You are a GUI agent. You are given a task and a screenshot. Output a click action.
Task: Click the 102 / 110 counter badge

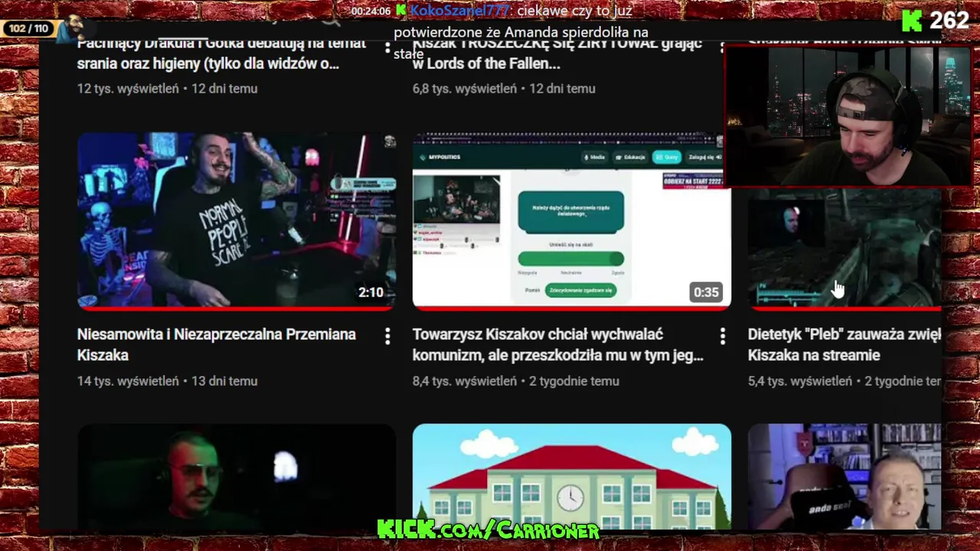pyautogui.click(x=29, y=29)
